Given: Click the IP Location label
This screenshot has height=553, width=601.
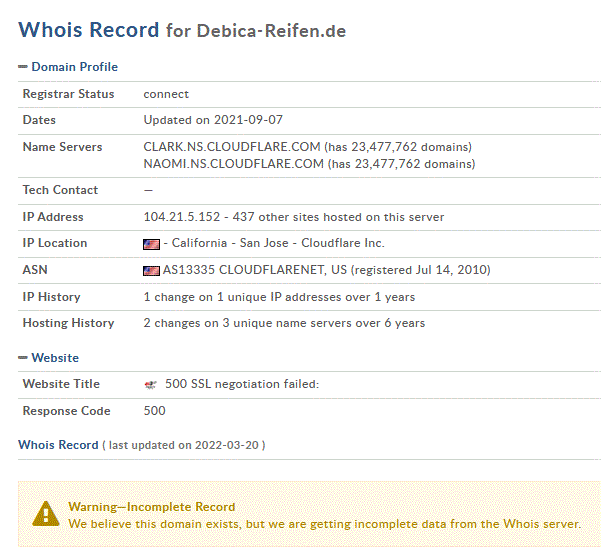Looking at the screenshot, I should pyautogui.click(x=55, y=243).
